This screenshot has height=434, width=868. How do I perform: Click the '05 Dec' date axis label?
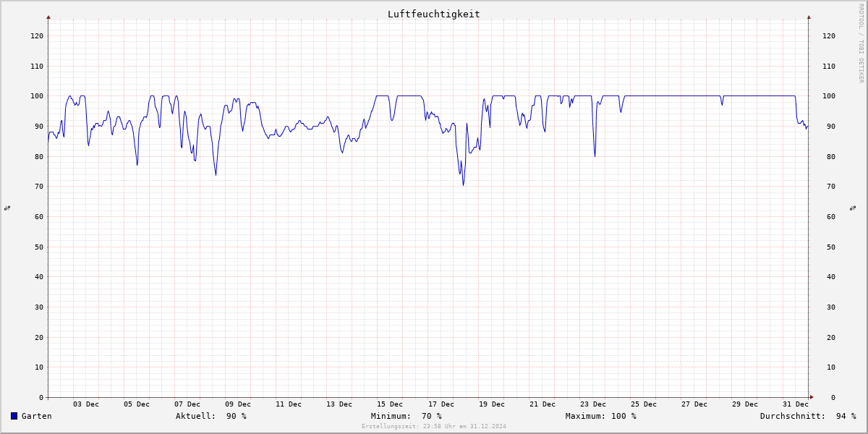[137, 404]
